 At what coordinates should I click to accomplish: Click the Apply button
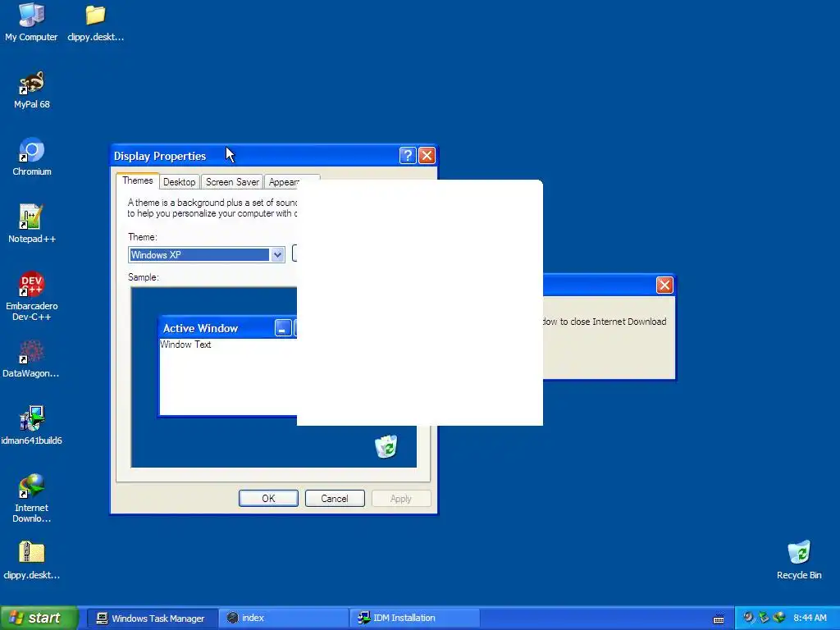(400, 498)
